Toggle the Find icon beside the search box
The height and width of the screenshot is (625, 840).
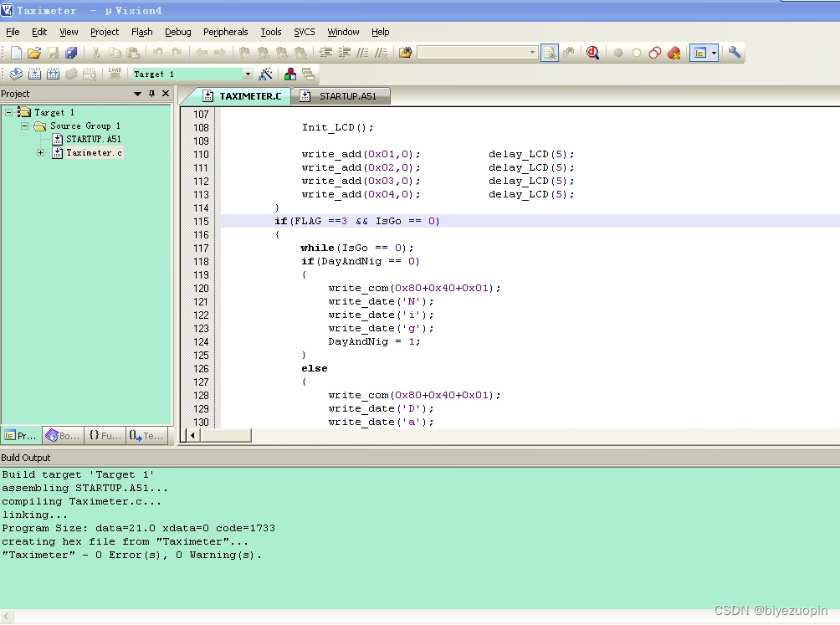click(549, 53)
